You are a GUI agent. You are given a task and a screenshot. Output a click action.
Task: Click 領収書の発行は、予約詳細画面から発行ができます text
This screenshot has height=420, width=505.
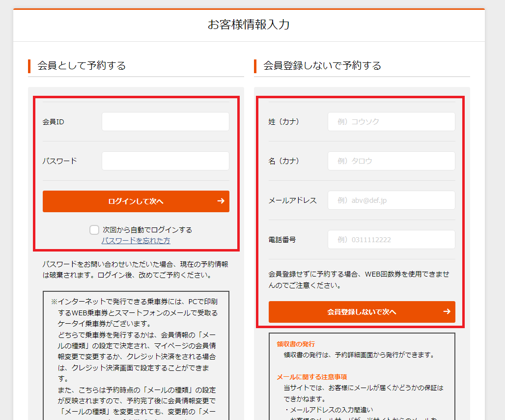pos(360,355)
